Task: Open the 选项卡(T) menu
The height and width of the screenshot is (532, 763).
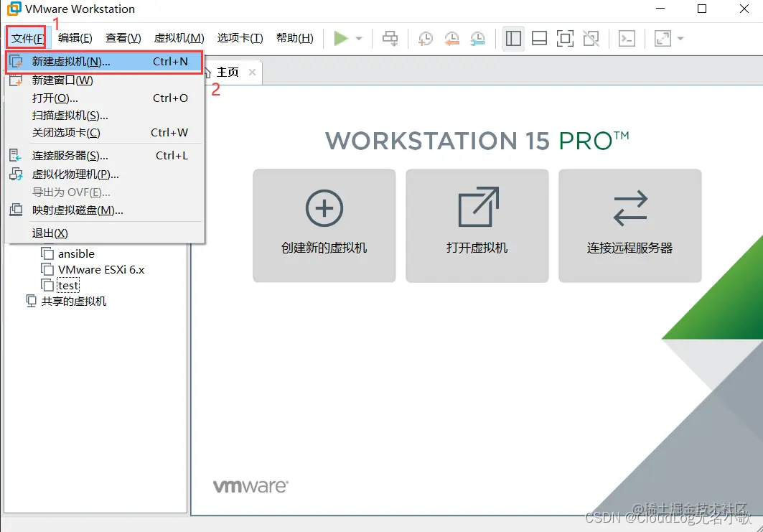Action: click(240, 38)
